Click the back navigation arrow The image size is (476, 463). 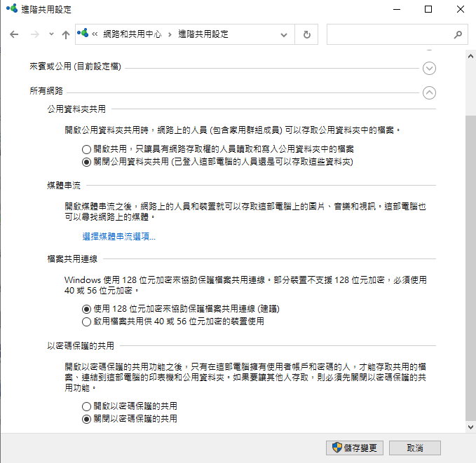point(14,34)
